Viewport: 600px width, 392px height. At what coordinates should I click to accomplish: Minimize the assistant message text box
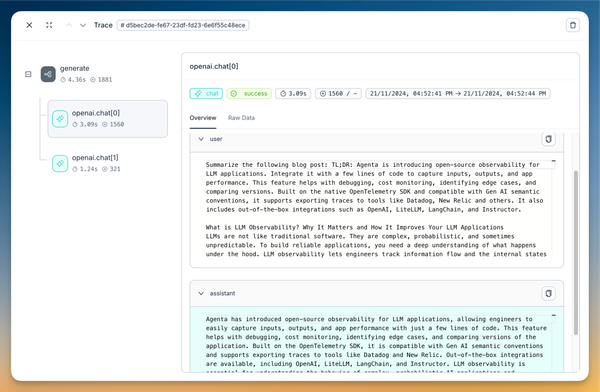coord(553,315)
